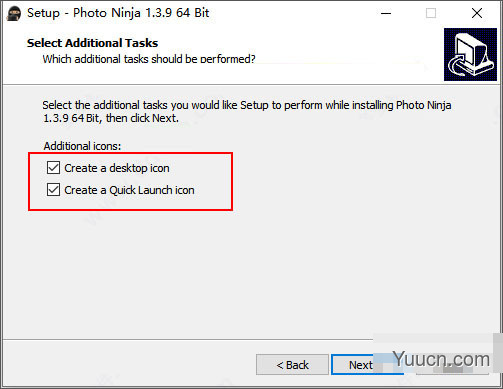This screenshot has height=389, width=503.
Task: Click the "Create a desktop icon" label text
Action: [x=117, y=168]
